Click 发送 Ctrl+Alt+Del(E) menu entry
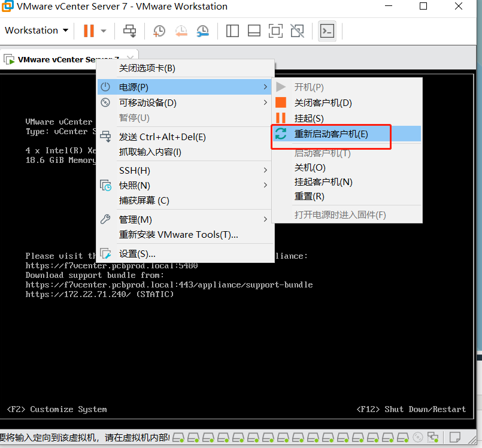This screenshot has height=448, width=482. [186, 137]
